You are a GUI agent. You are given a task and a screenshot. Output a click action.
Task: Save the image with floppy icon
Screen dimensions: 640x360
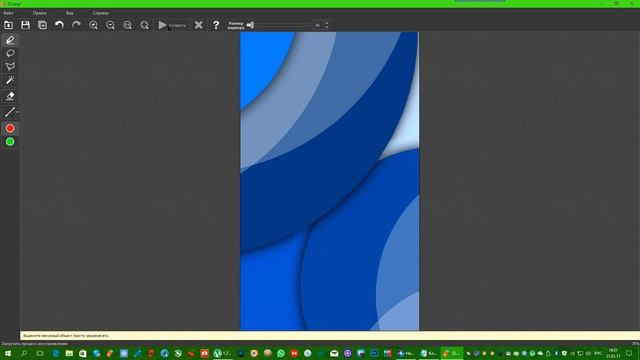[x=25, y=25]
